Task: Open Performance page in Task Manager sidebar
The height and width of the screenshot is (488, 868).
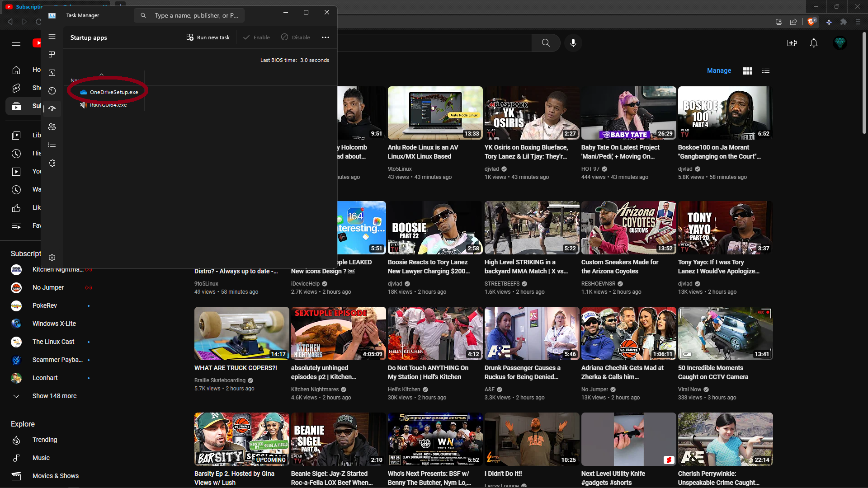Action: click(52, 73)
